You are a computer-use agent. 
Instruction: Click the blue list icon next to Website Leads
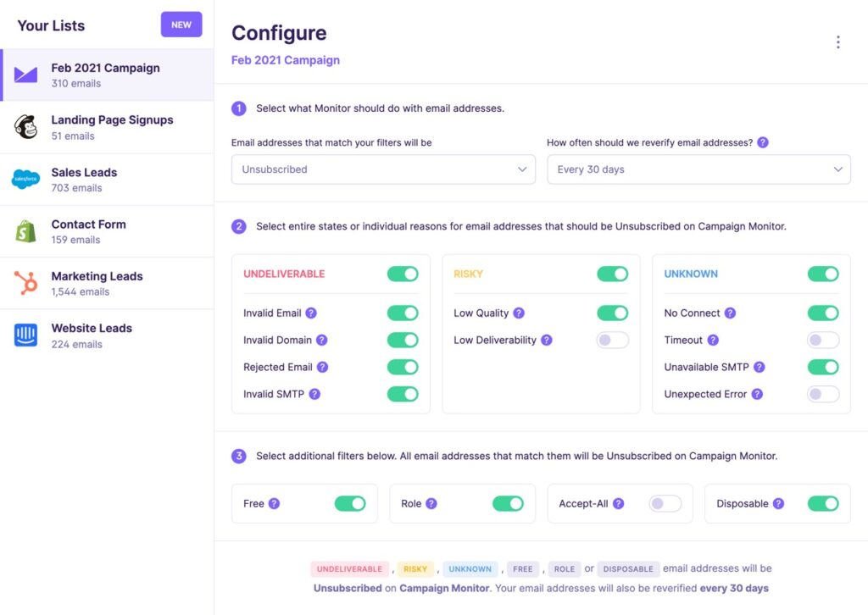[x=26, y=335]
